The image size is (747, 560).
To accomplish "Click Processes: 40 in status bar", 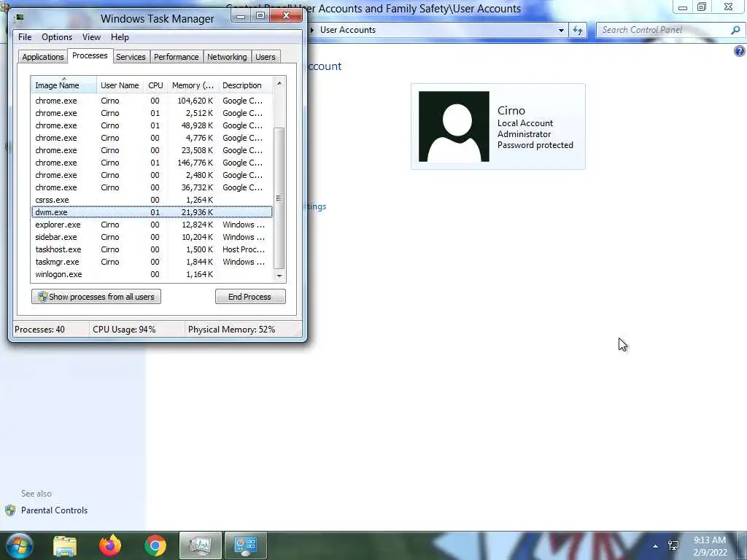I will (39, 330).
